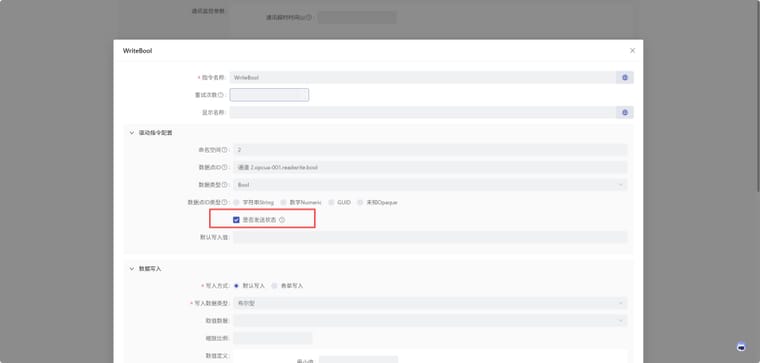The width and height of the screenshot is (760, 363).
Task: Click the page vertical scrollbar on the right edge
Action: click(758, 97)
